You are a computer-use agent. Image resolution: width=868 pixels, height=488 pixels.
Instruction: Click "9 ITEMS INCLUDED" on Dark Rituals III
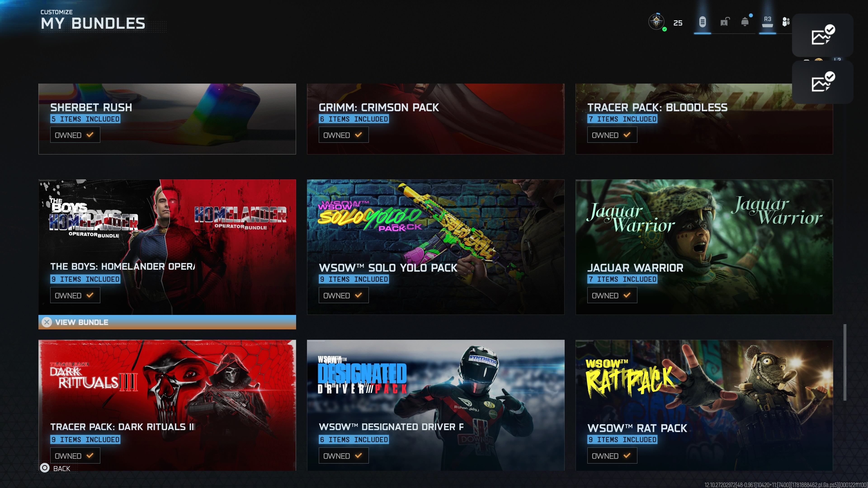[85, 439]
